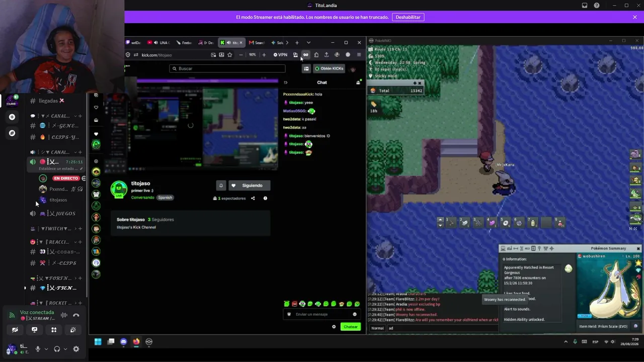Viewport: 644px width, 362px height.
Task: Toggle Discord noise suppression waveform icon
Action: (64, 315)
